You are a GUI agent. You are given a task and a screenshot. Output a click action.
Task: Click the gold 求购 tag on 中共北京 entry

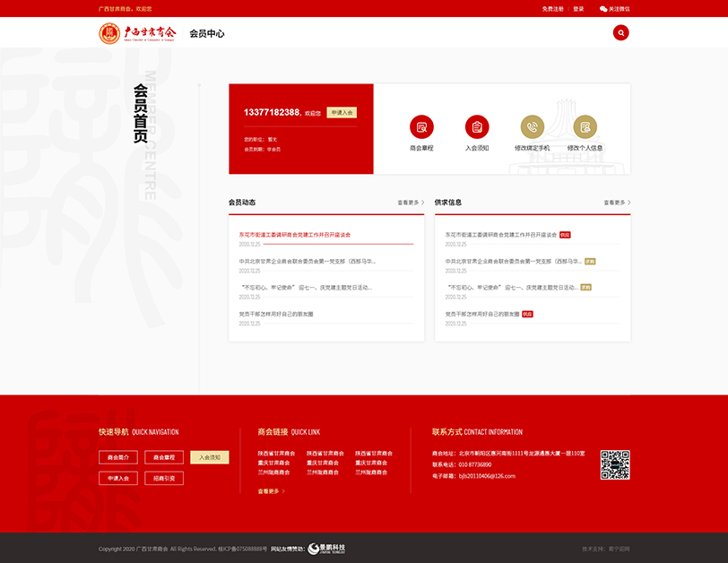[x=590, y=261]
